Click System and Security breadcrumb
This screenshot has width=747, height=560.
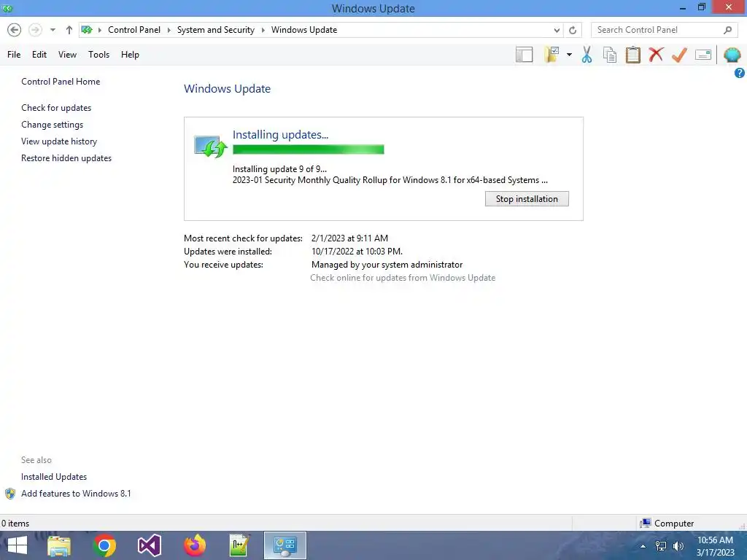pyautogui.click(x=216, y=30)
